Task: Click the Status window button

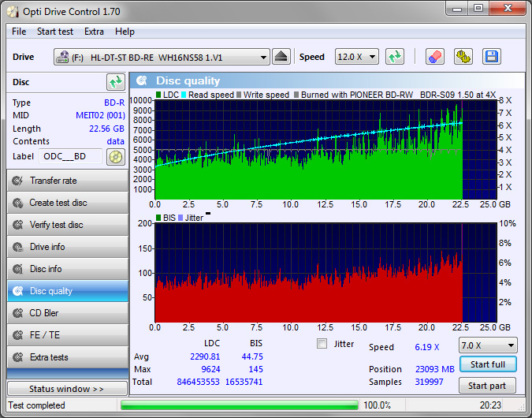Action: pyautogui.click(x=67, y=389)
